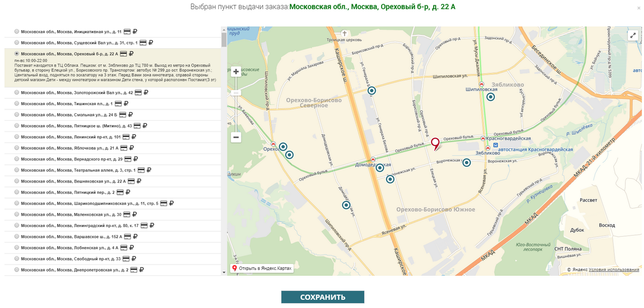Select Пятницкое ш. (Митино) radio button

[x=17, y=126]
